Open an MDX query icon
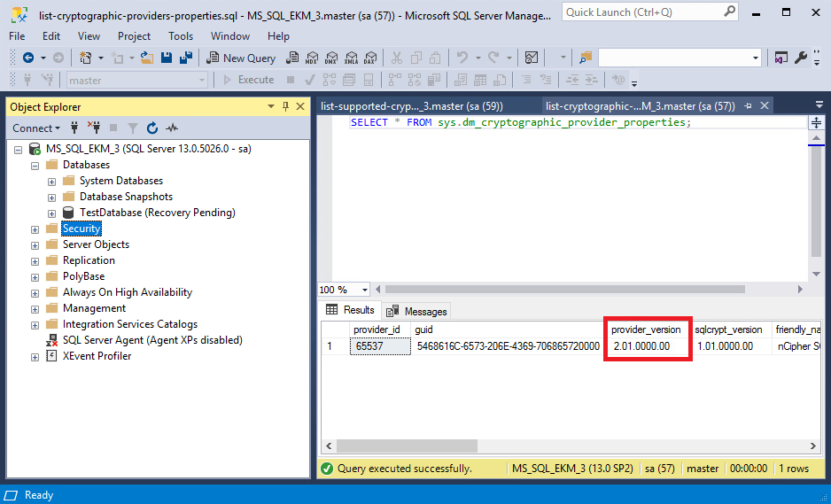The image size is (831, 504). click(x=312, y=58)
